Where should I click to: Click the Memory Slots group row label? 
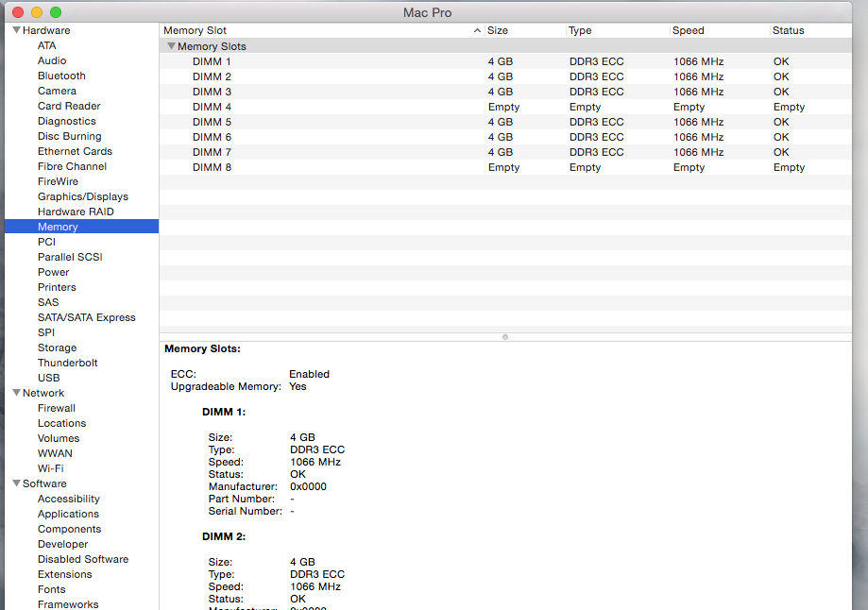coord(212,46)
